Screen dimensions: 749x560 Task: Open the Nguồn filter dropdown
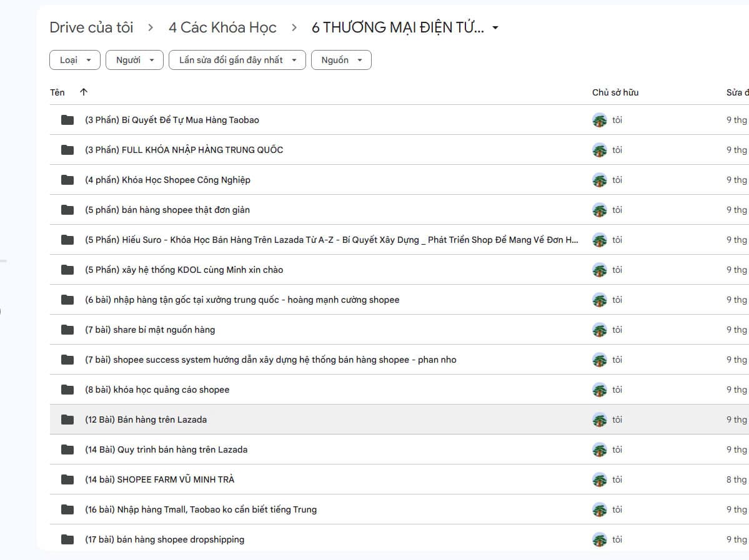(342, 60)
